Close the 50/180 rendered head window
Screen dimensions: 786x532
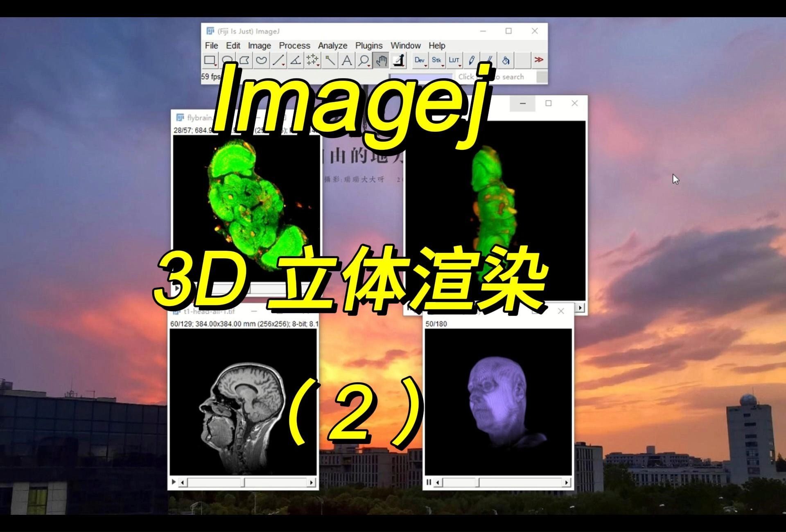coord(561,311)
